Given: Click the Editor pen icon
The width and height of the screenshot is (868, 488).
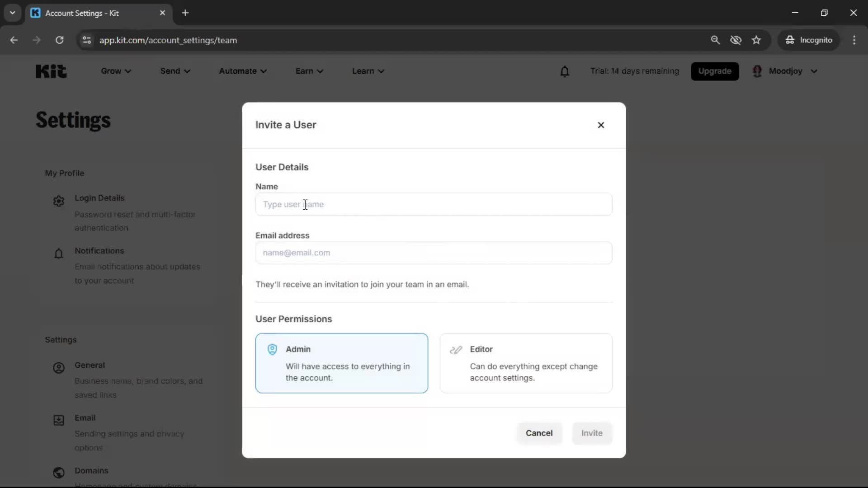Looking at the screenshot, I should click(x=457, y=349).
